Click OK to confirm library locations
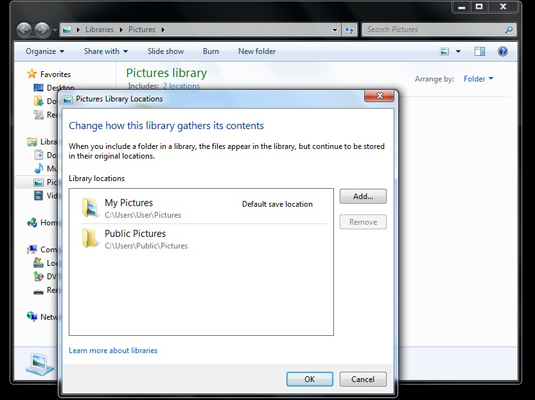Image resolution: width=535 pixels, height=400 pixels. pyautogui.click(x=309, y=379)
